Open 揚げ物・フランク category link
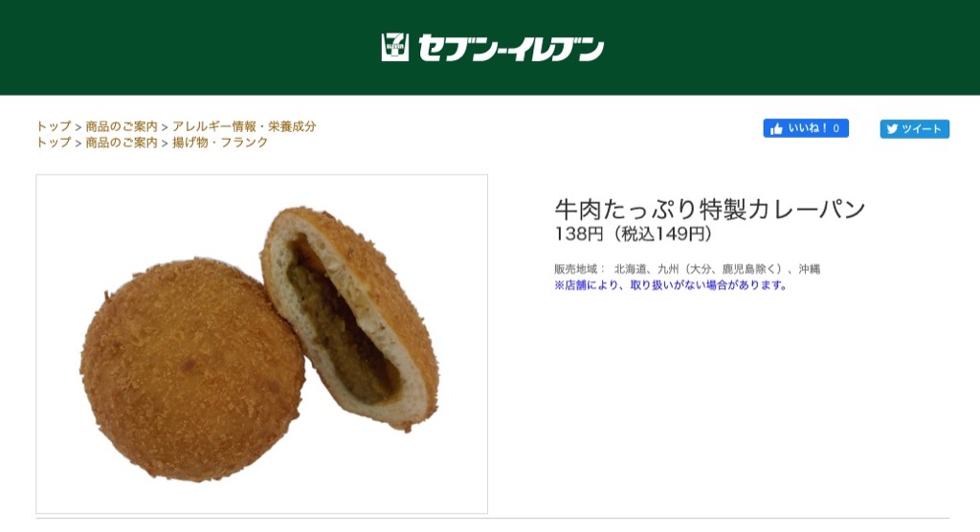 [220, 143]
